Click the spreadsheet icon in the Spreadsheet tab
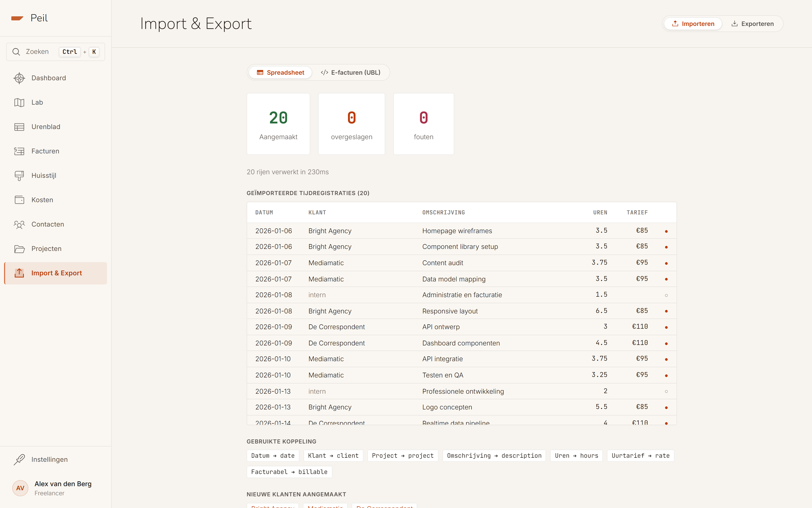The image size is (812, 508). (260, 73)
